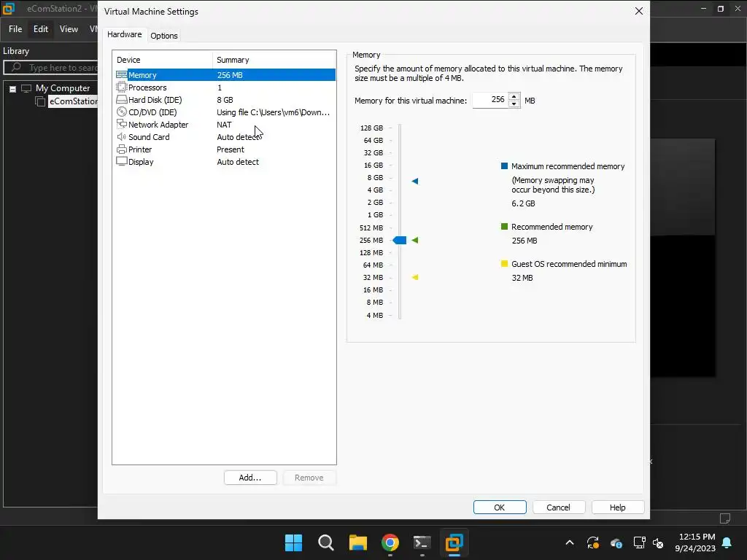Click the '8 GB' hard disk summary
The height and width of the screenshot is (560, 747).
(x=225, y=100)
